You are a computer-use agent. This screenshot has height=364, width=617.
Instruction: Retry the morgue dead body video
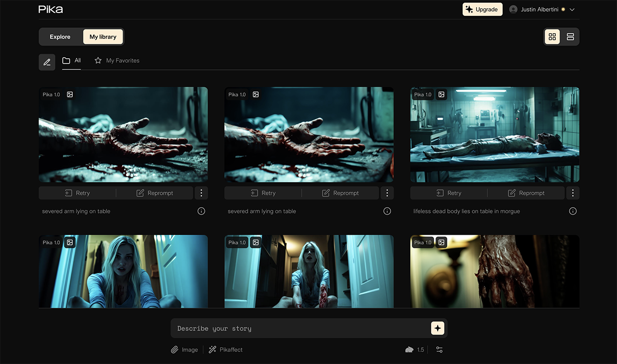pos(449,193)
